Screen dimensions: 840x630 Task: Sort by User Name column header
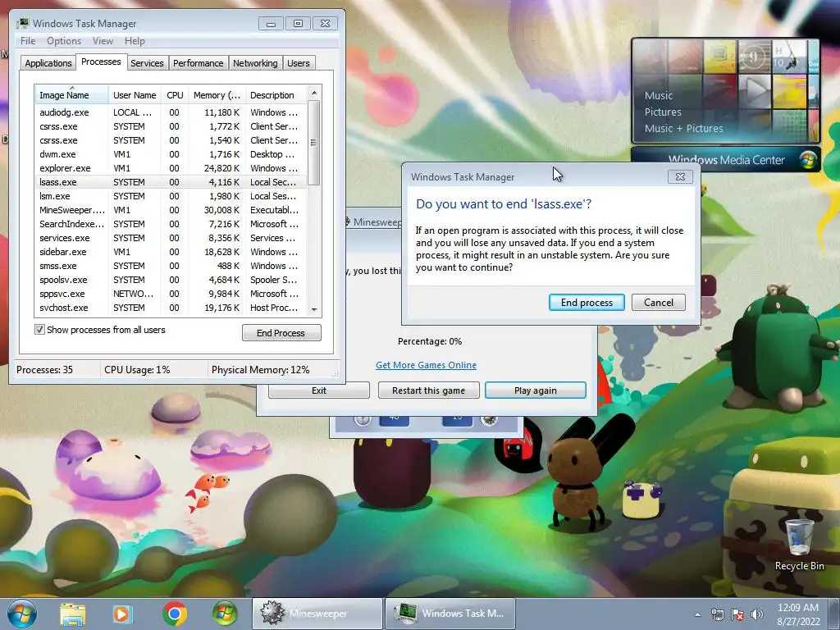tap(135, 95)
